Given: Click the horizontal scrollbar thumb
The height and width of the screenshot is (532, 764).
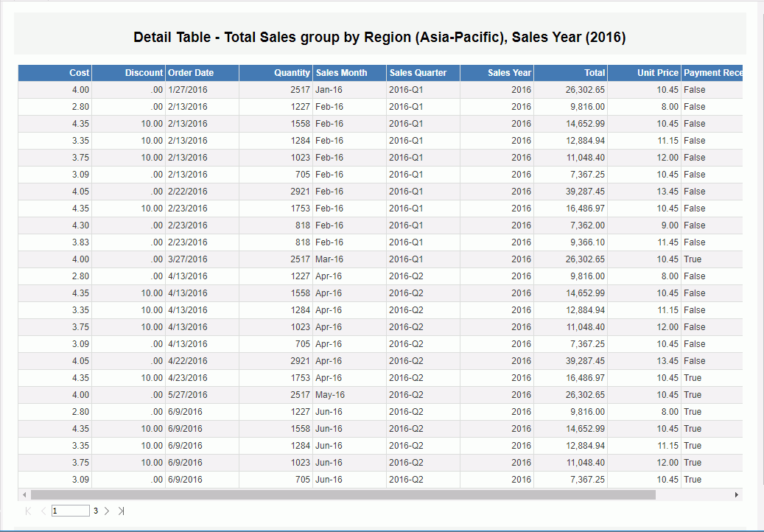Looking at the screenshot, I should pyautogui.click(x=343, y=495).
